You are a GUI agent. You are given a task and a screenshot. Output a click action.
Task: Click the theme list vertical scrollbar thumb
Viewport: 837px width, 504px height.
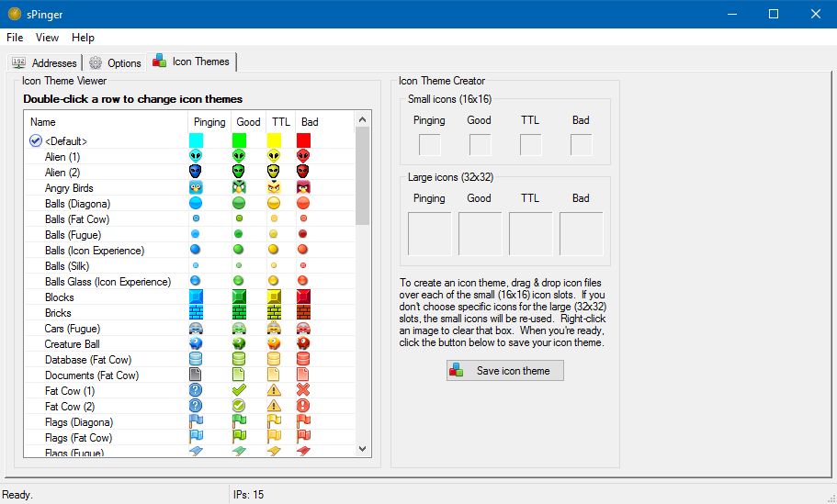click(362, 176)
